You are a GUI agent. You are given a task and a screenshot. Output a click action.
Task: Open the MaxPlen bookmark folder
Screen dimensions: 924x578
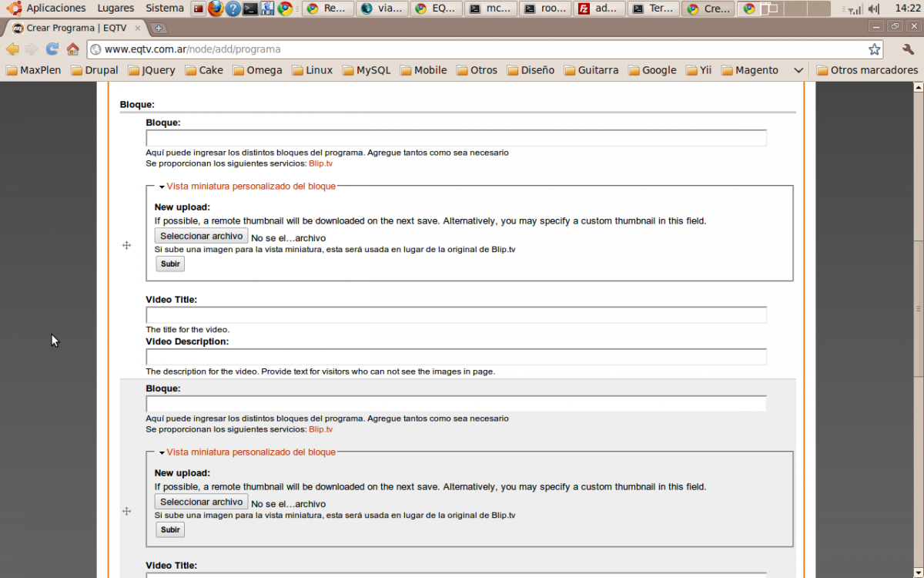(34, 70)
